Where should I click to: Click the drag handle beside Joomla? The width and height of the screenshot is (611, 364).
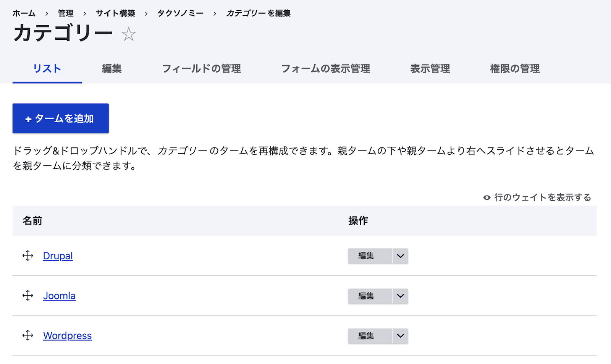click(x=28, y=296)
